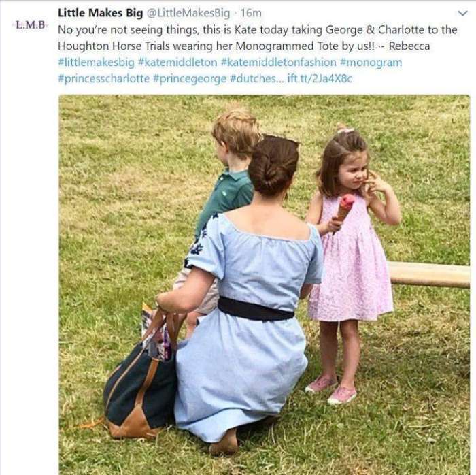Click the #littlemakesbig hashtag

coord(96,62)
